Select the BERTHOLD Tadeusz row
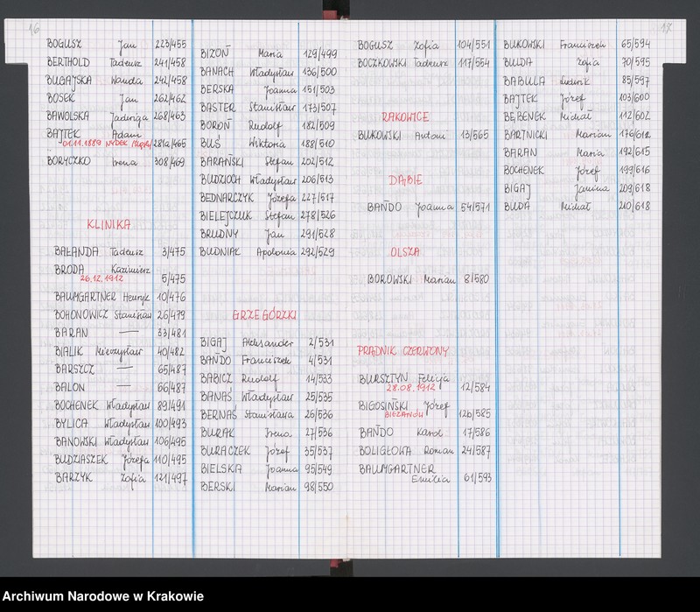The width and height of the screenshot is (700, 612). (x=116, y=62)
